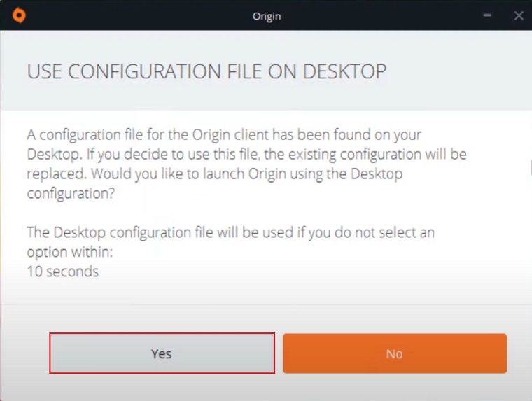This screenshot has height=401, width=532.
Task: Click the divider line above the buttons
Action: tap(266, 304)
